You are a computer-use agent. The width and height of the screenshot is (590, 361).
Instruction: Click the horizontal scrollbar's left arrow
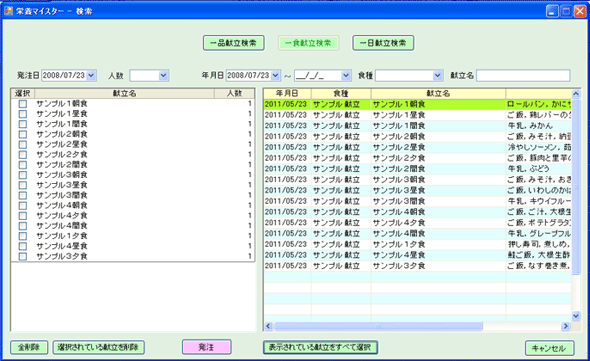coord(268,326)
